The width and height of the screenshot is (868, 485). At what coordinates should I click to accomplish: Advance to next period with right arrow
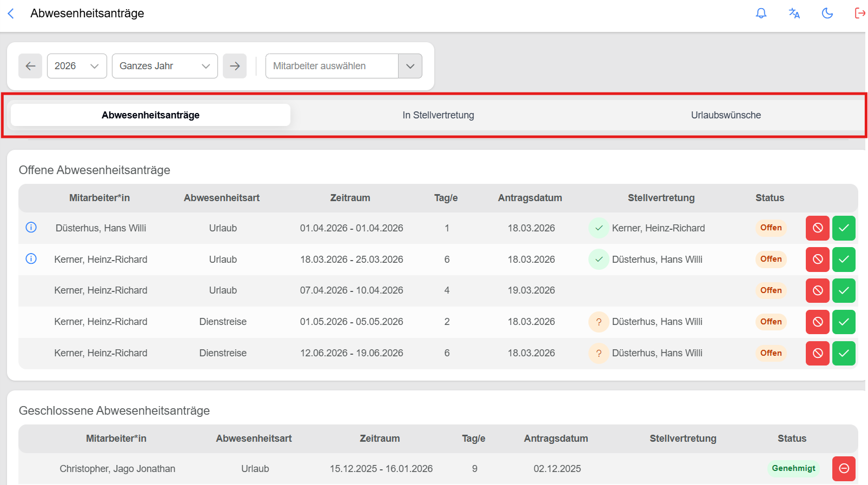pos(235,66)
